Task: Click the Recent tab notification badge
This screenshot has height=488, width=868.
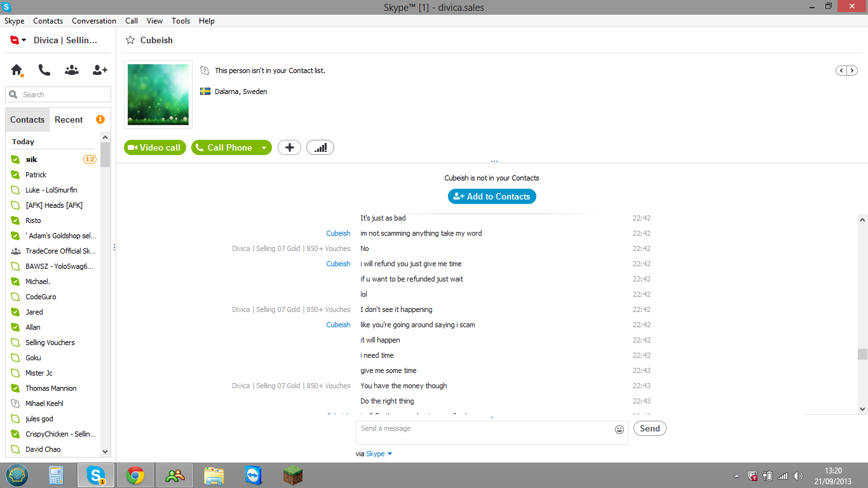Action: coord(100,119)
